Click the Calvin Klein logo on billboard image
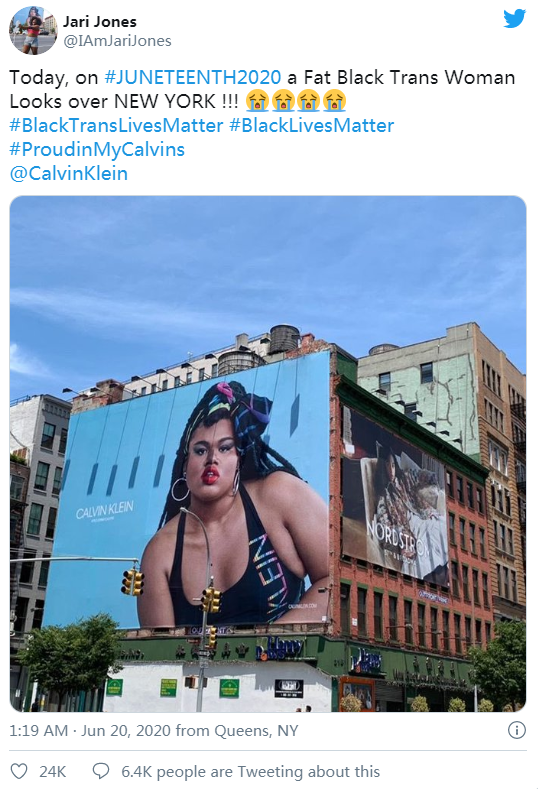 coord(105,511)
